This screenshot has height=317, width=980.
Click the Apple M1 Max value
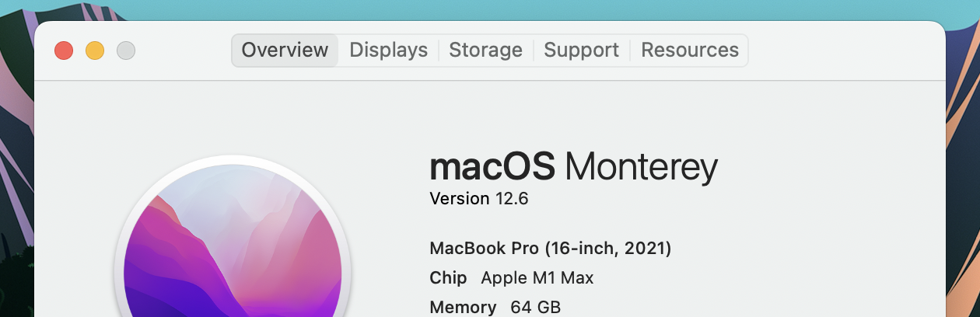[537, 278]
